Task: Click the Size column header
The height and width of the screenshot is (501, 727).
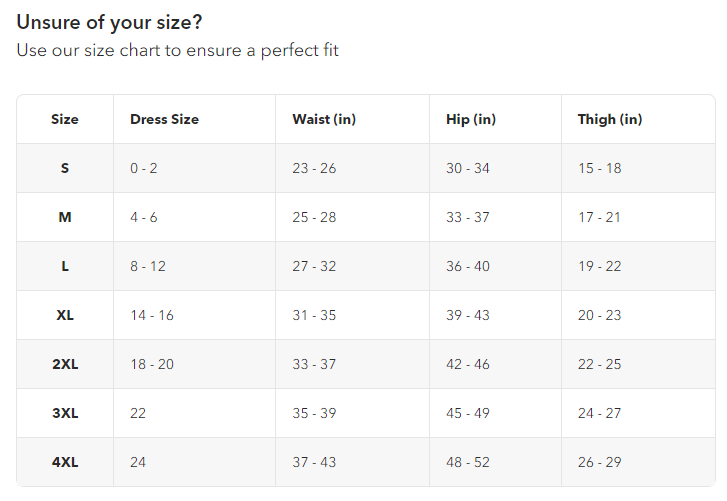Action: pos(65,120)
